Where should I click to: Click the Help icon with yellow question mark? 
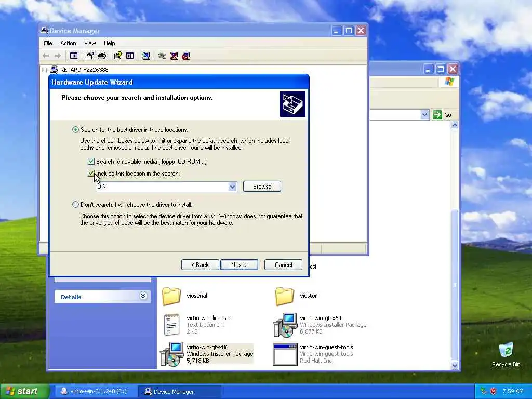point(118,56)
